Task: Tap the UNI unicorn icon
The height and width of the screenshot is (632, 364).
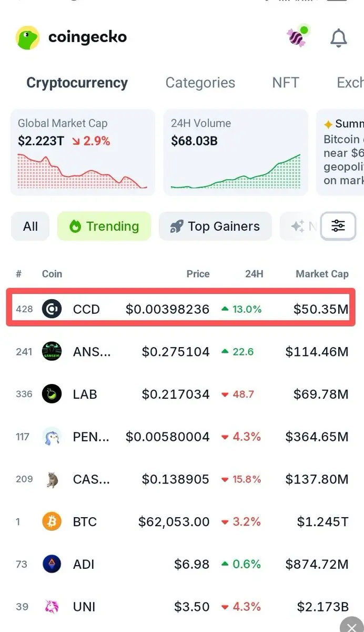Action: coord(52,607)
